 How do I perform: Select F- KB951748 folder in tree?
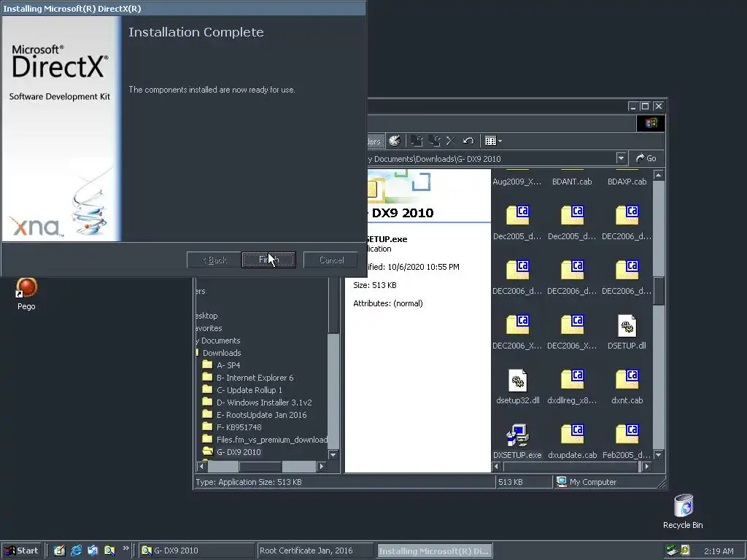(239, 427)
